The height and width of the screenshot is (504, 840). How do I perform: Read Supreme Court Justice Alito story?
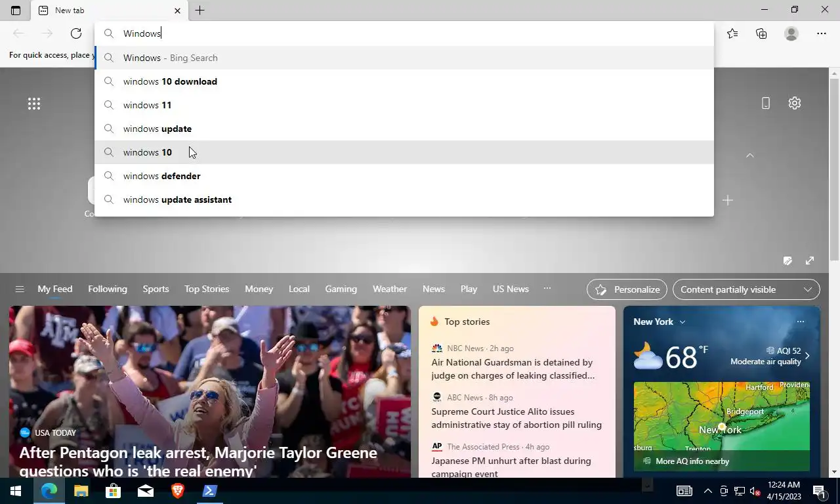coord(516,418)
